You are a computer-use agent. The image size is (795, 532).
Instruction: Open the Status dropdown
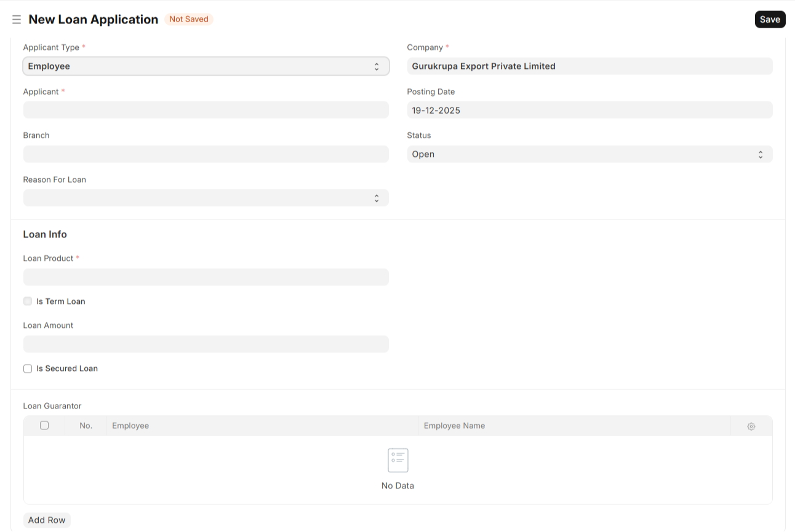589,154
